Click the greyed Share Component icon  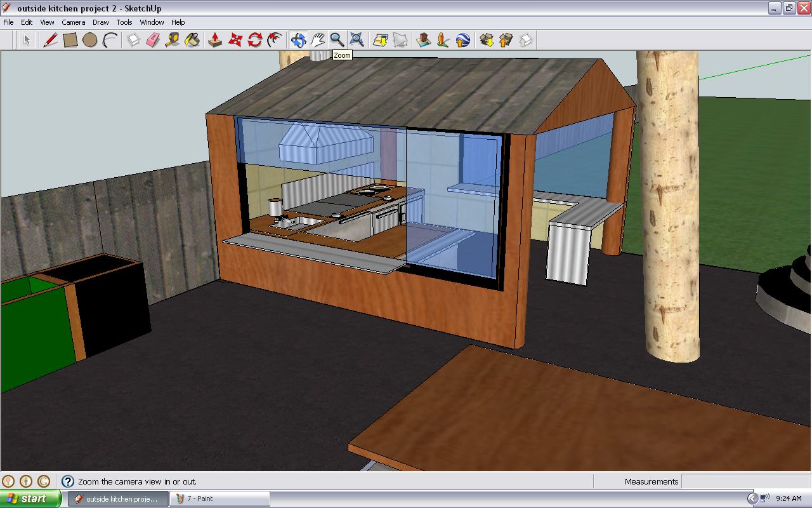(x=526, y=40)
